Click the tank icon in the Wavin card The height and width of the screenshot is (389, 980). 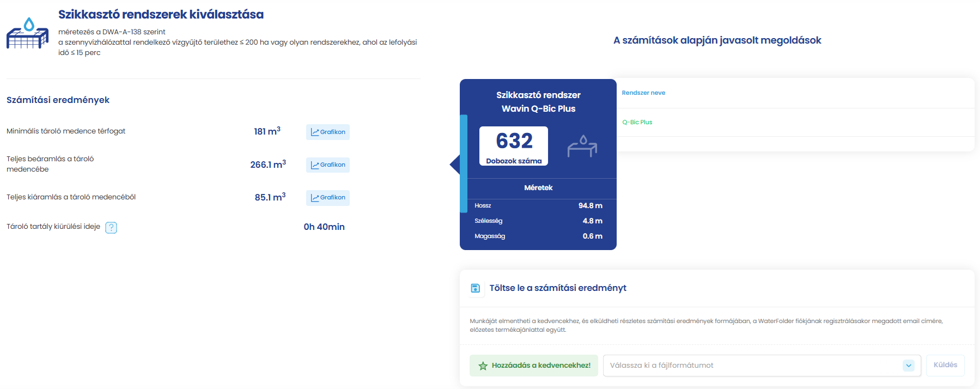tap(582, 146)
